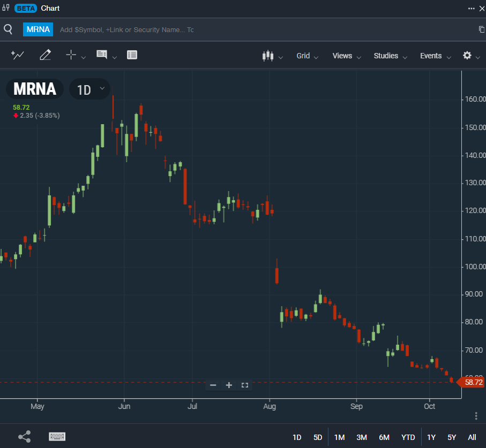Open the Grid menu
Image resolution: width=486 pixels, height=448 pixels.
(307, 56)
